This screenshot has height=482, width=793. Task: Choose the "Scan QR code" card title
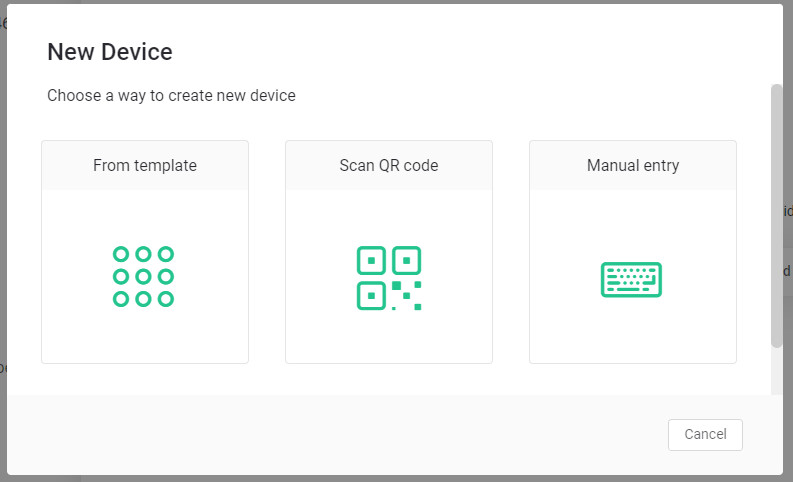coord(389,166)
